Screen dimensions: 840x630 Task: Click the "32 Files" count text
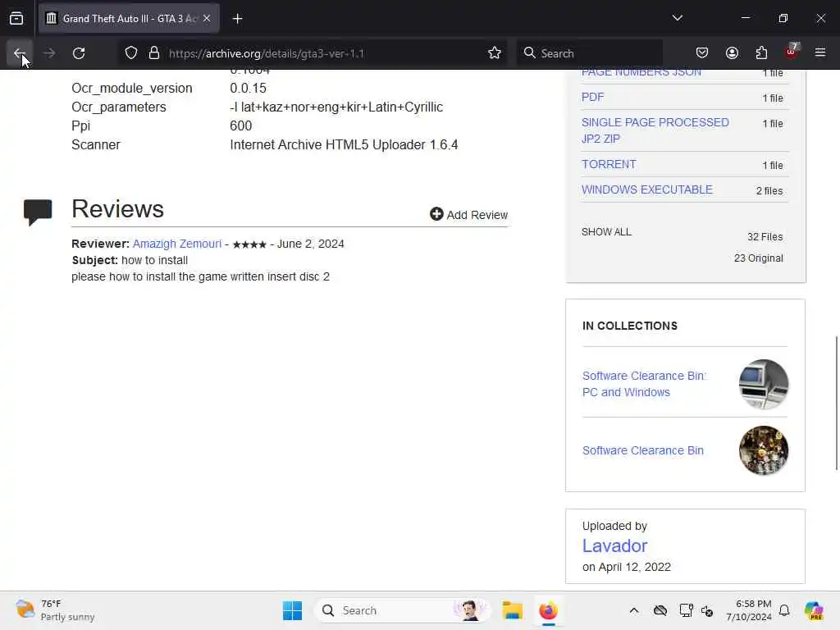[x=765, y=237]
